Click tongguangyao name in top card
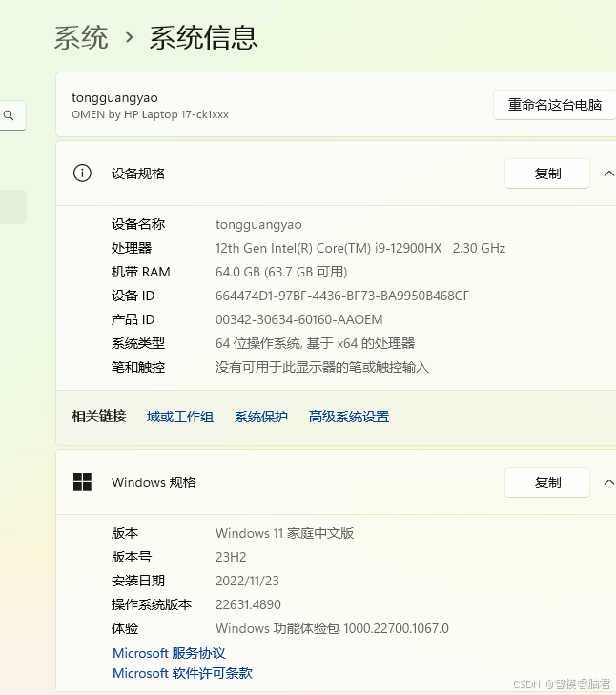Image resolution: width=616 pixels, height=695 pixels. click(x=114, y=97)
